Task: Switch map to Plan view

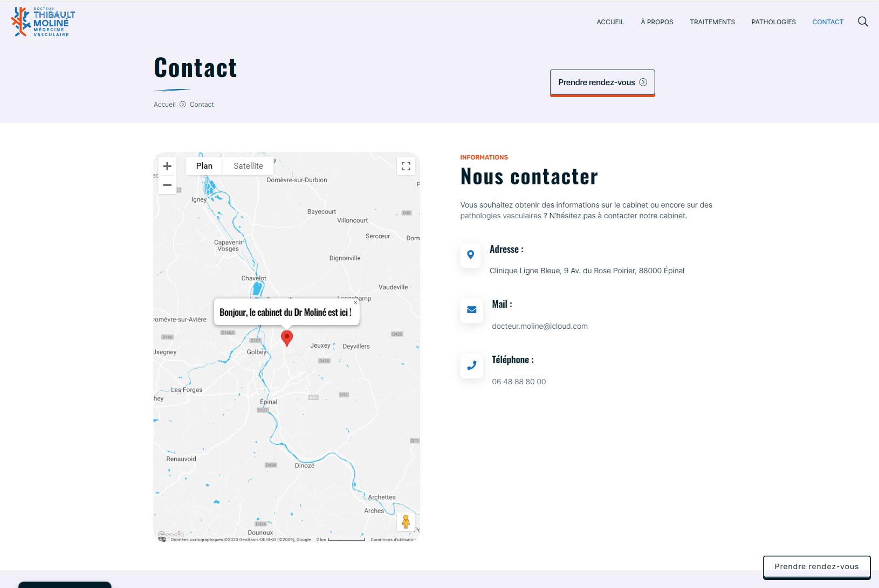Action: pyautogui.click(x=204, y=166)
